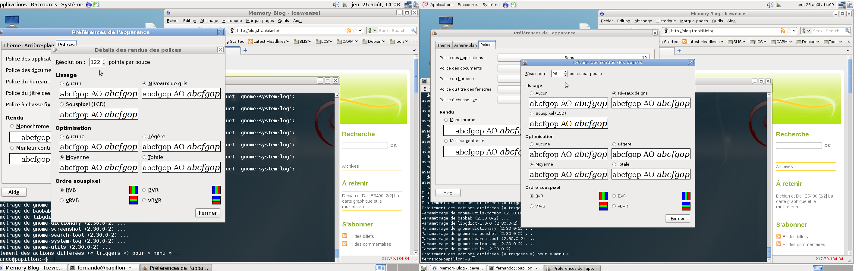868x271 pixels.
Task: Click the RSS feed icon in the right URL bar
Action: (x=782, y=31)
